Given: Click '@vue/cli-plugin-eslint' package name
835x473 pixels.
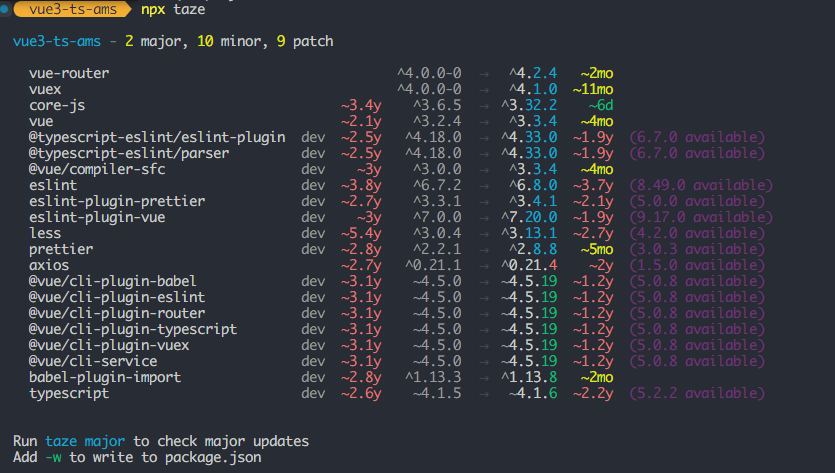Looking at the screenshot, I should (x=117, y=297).
